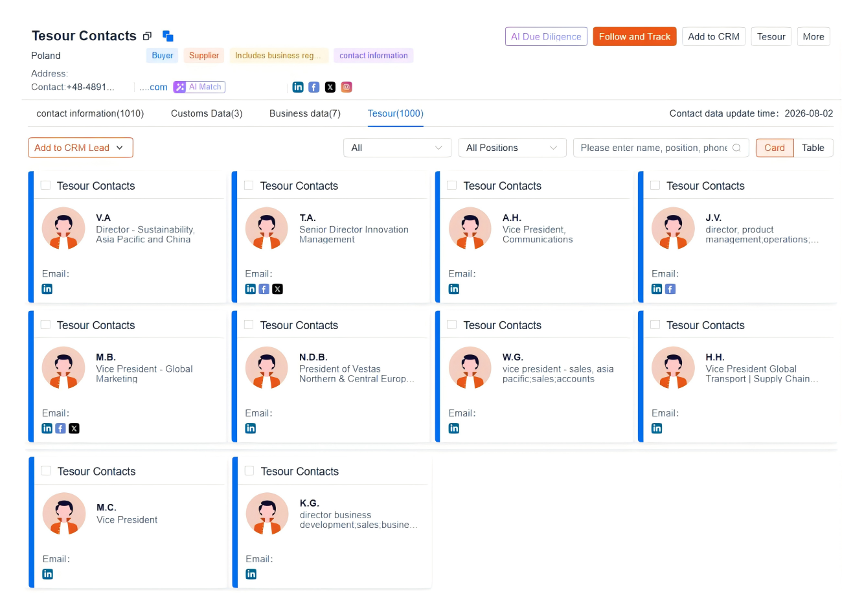This screenshot has height=616, width=864.
Task: Open A.H.'s LinkedIn profile icon
Action: click(x=454, y=289)
